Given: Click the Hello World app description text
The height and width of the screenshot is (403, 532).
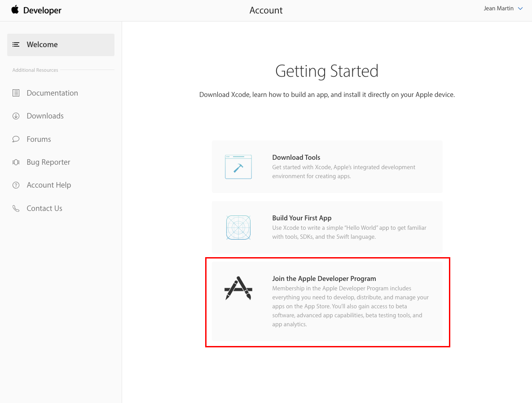Looking at the screenshot, I should (349, 232).
